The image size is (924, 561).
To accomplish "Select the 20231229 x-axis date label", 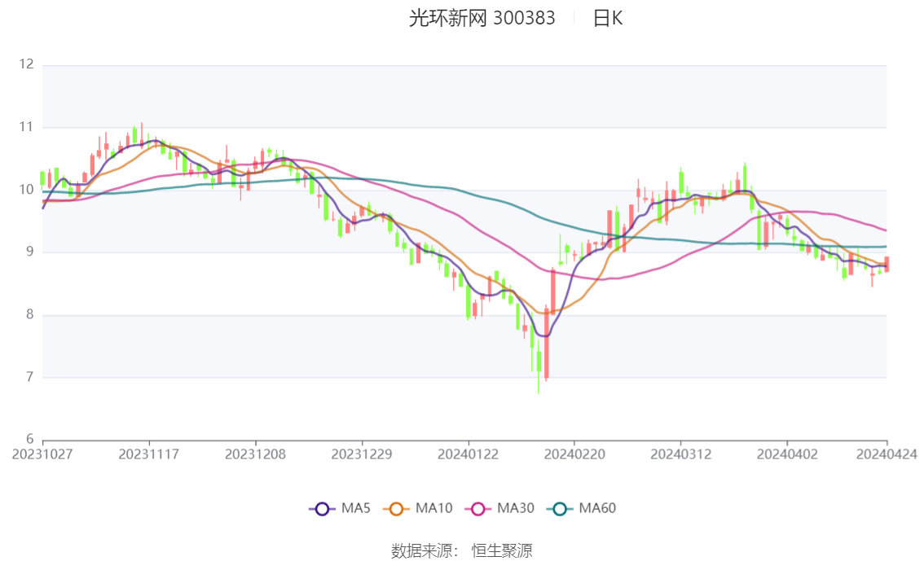I will pyautogui.click(x=361, y=454).
